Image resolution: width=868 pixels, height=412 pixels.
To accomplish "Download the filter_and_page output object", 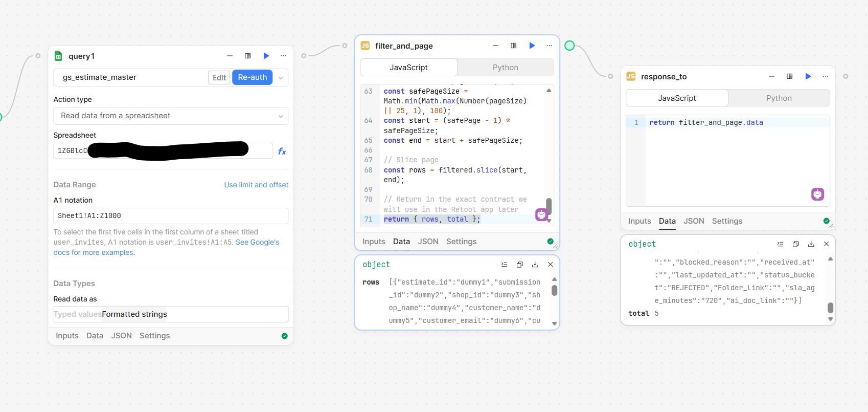I will click(x=535, y=265).
